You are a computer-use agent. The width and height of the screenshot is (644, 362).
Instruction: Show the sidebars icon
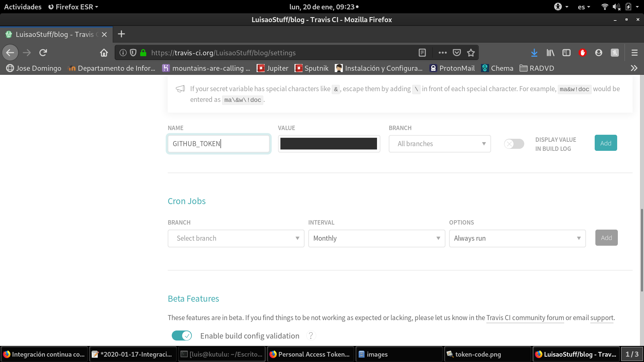point(566,53)
